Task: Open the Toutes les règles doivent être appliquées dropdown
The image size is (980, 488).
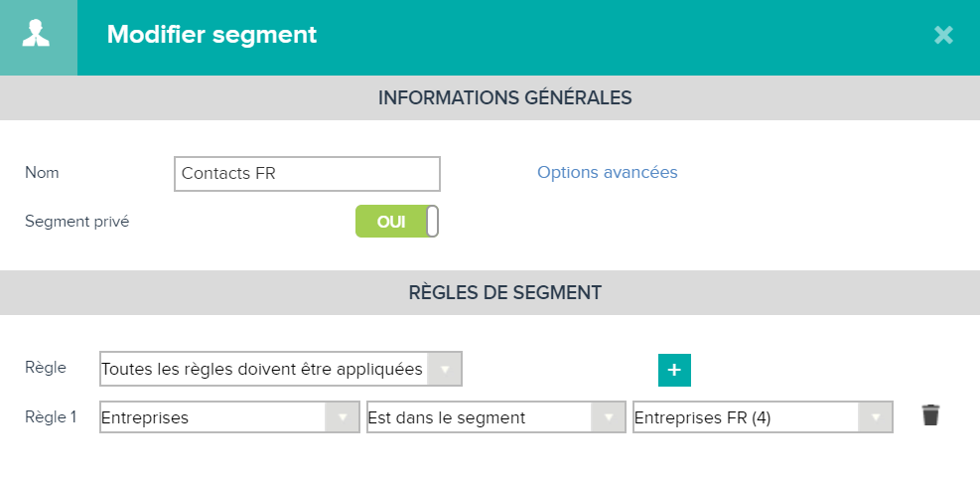Action: pyautogui.click(x=281, y=369)
